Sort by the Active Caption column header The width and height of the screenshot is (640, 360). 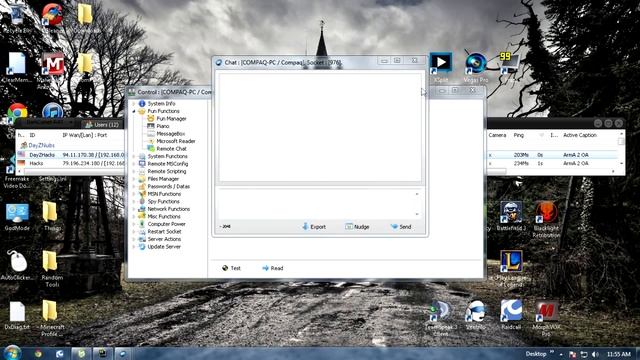coord(580,135)
